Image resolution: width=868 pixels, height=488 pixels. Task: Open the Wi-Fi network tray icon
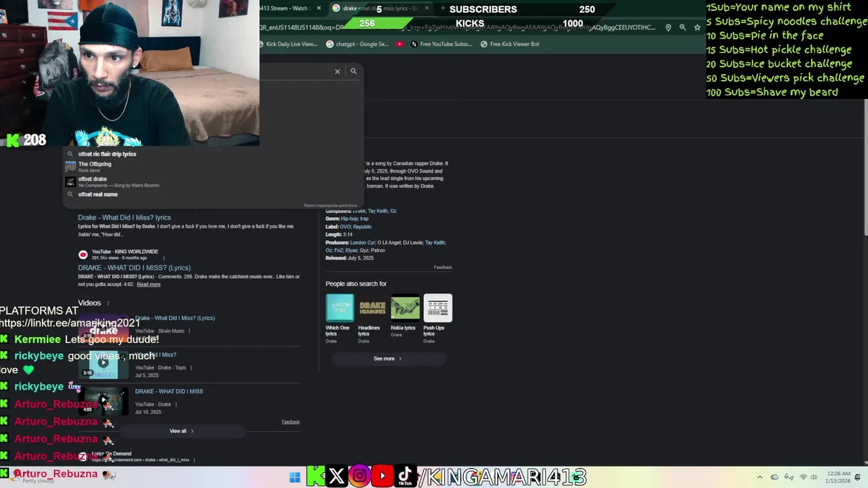coord(804,477)
